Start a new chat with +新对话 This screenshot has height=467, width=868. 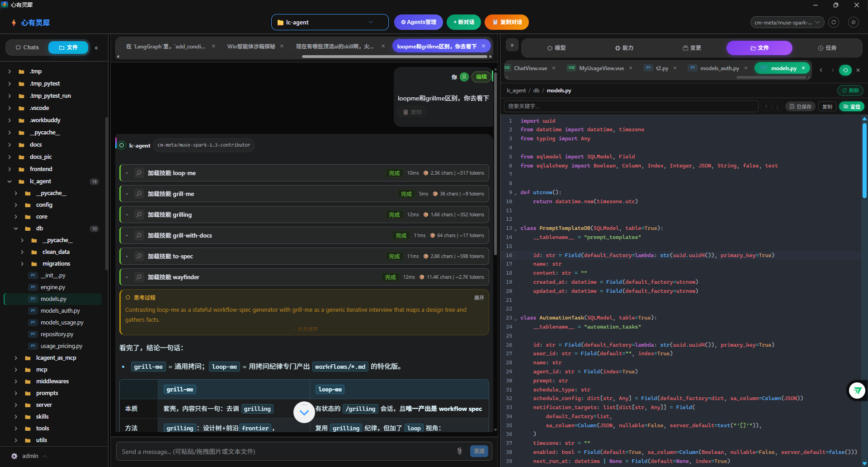point(464,22)
